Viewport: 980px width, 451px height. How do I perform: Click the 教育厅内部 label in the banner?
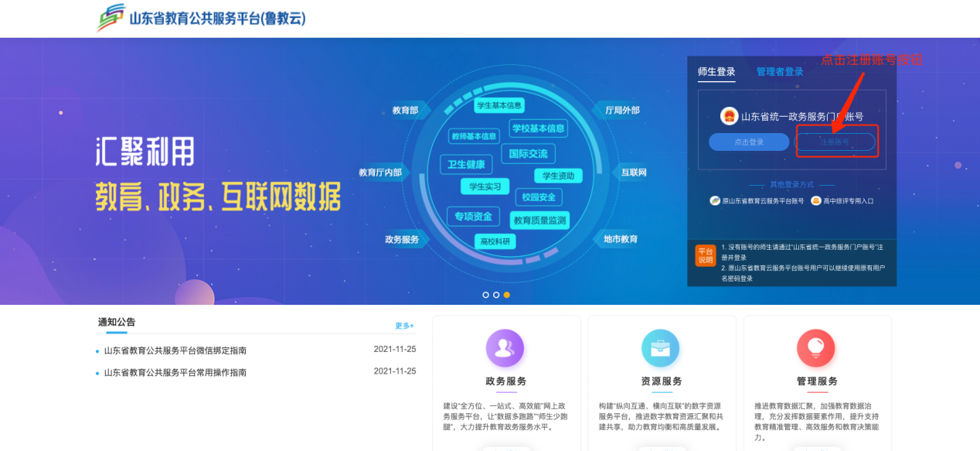click(x=380, y=173)
